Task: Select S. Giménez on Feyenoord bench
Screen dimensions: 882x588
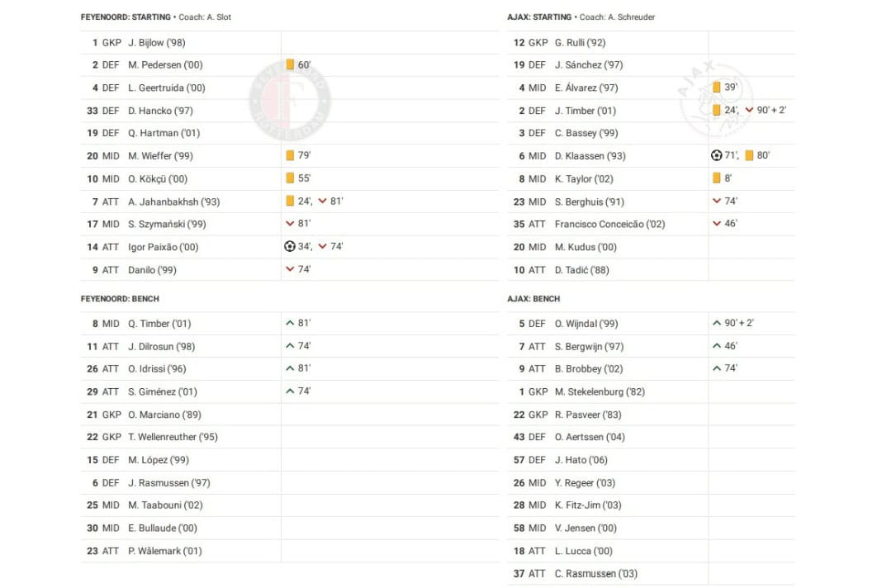Action: [163, 391]
